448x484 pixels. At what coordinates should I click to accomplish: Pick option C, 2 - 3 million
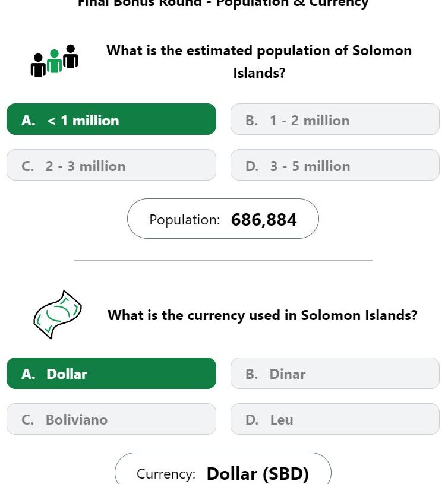coord(111,165)
